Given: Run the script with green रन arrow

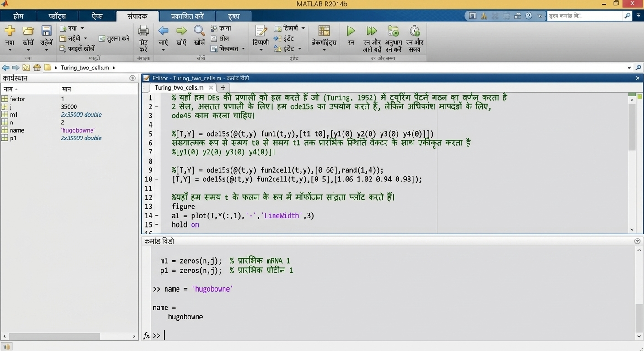Looking at the screenshot, I should pos(351,31).
